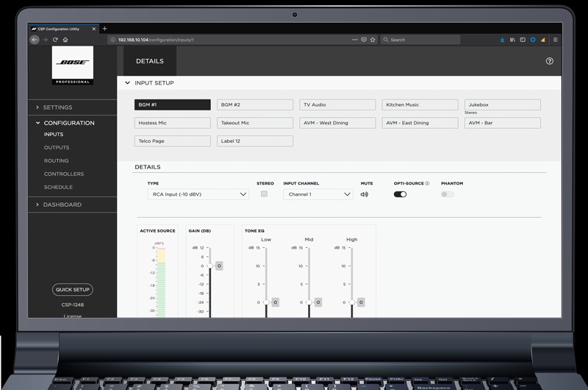
Task: Click the Opti-Source info icon
Action: [x=427, y=183]
